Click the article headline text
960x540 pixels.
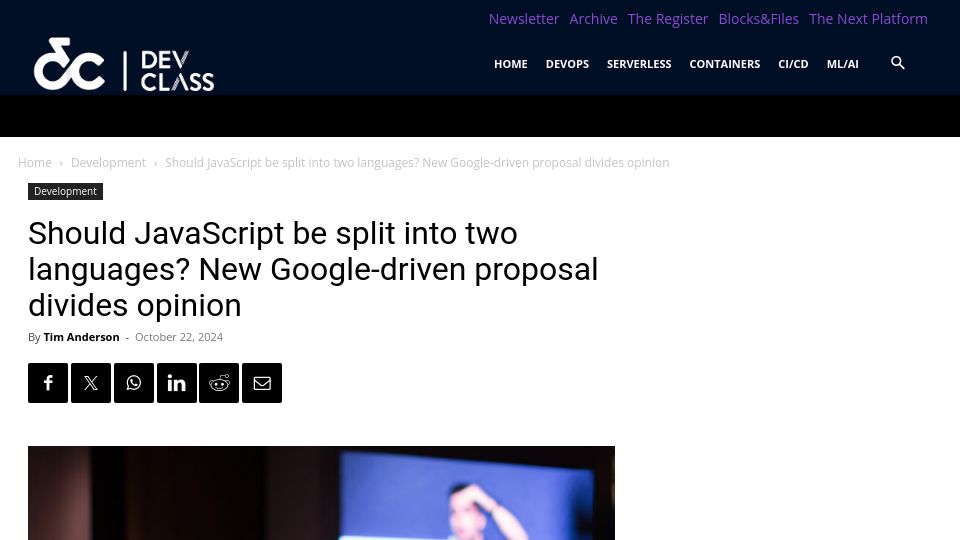313,269
